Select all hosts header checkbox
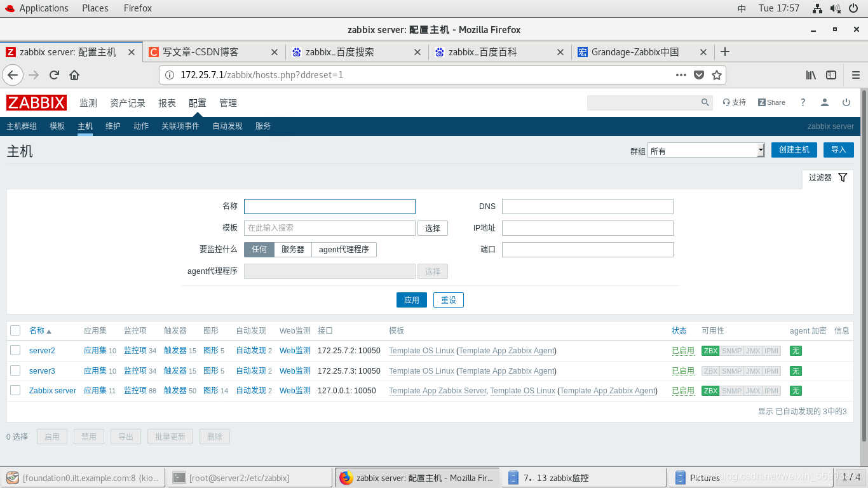Viewport: 868px width, 488px height. click(15, 330)
